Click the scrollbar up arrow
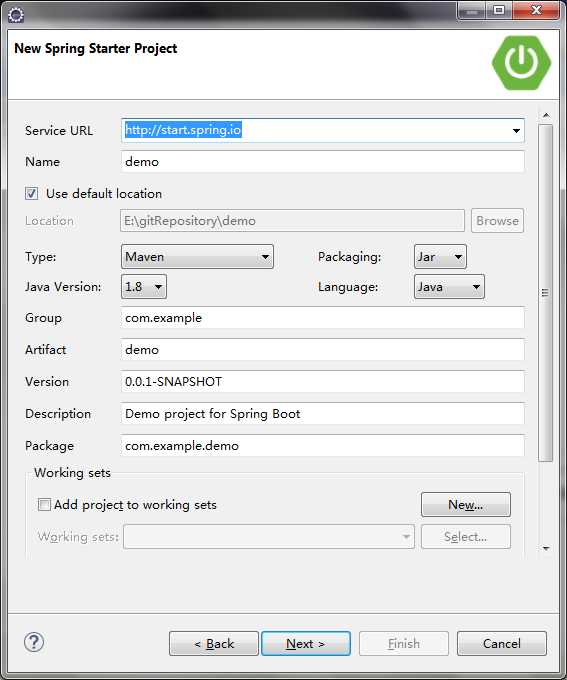 pos(546,115)
